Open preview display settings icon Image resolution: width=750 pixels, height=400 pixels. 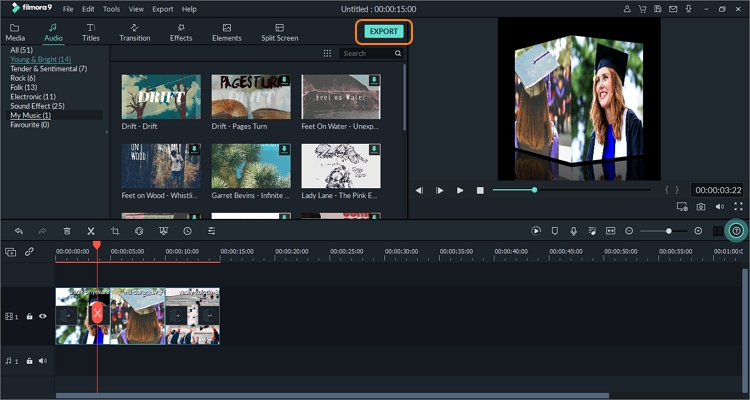682,206
